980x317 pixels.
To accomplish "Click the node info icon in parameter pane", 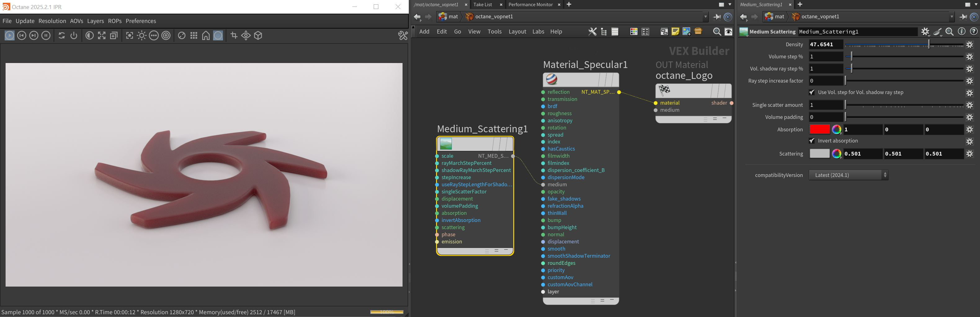I will click(961, 32).
